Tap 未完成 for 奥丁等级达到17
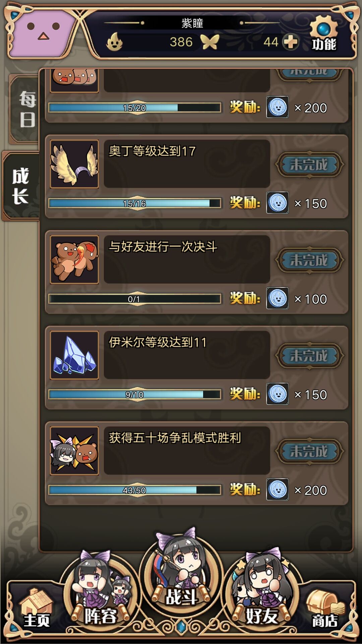The image size is (362, 644). [x=309, y=164]
